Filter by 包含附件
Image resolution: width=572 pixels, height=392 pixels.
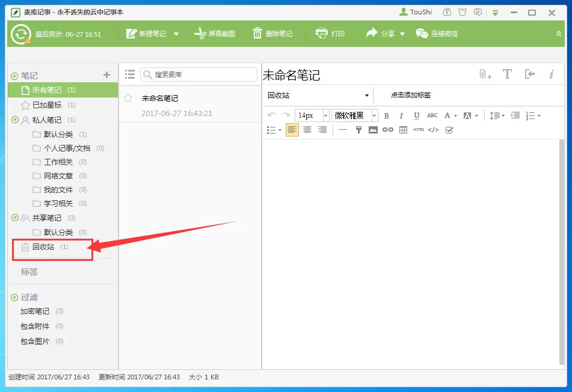(42, 326)
